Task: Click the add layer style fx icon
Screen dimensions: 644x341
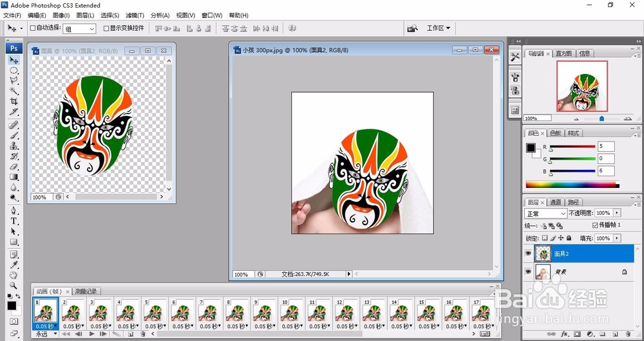Action: tap(564, 334)
